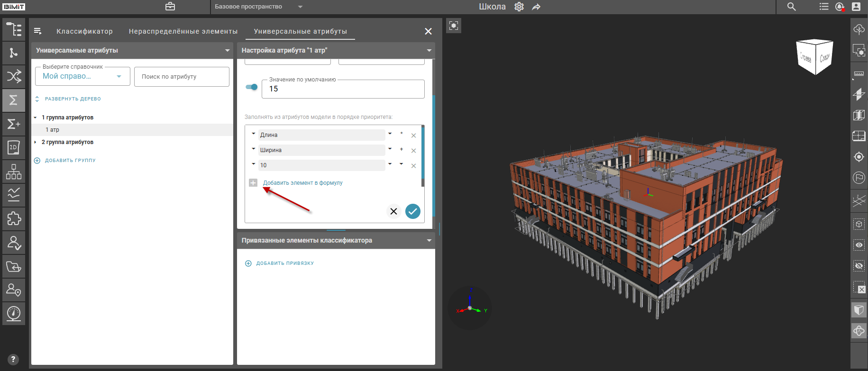Click the view orientation cube
This screenshot has height=371, width=868.
(814, 57)
